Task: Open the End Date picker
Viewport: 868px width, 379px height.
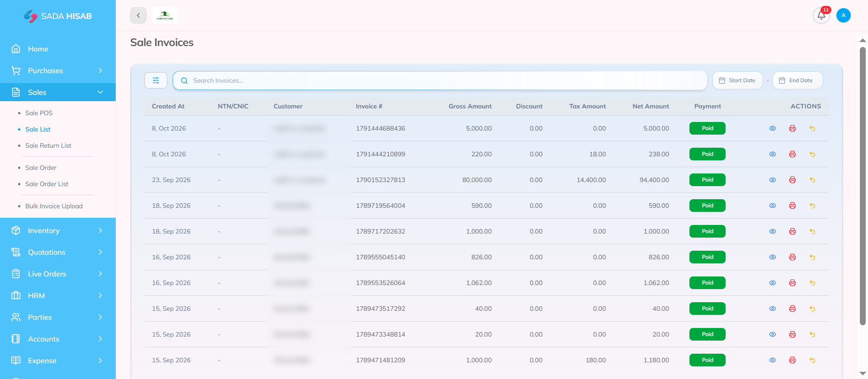Action: 797,80
